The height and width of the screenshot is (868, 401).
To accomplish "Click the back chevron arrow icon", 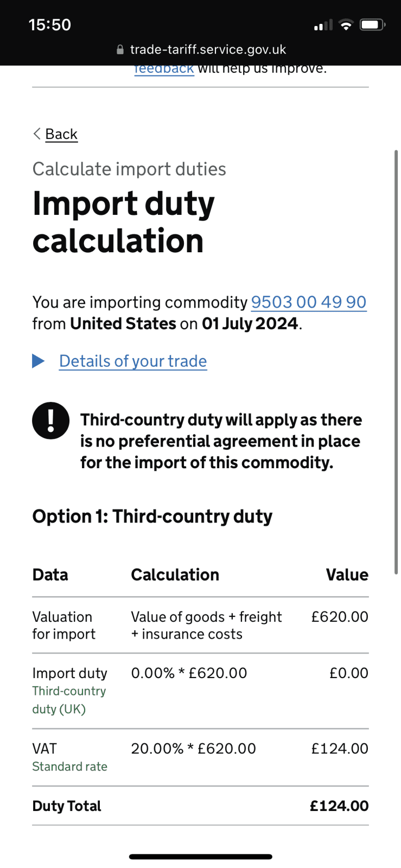I will point(37,134).
